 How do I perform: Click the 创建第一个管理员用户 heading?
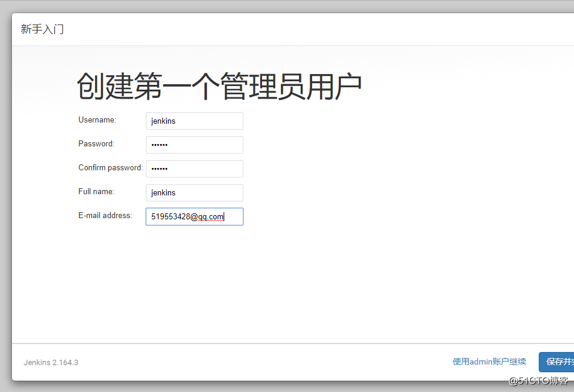click(218, 85)
